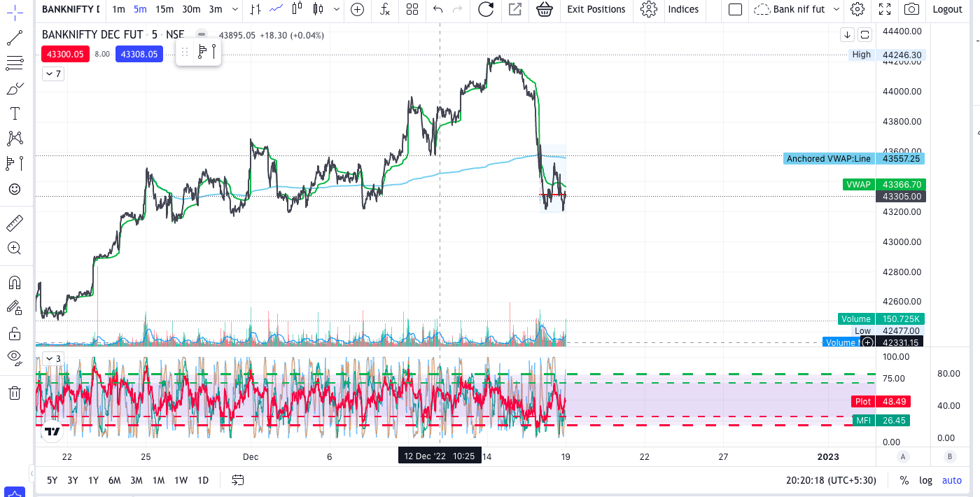Select the text annotation tool

click(x=15, y=113)
